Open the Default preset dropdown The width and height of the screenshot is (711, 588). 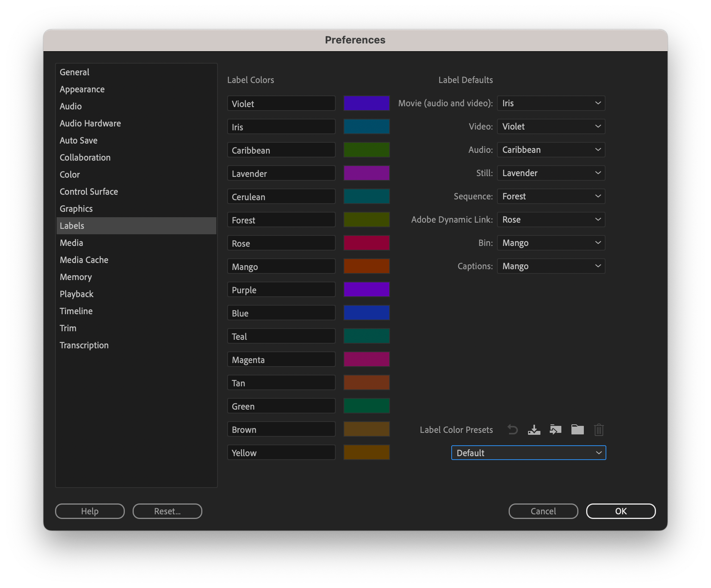pos(528,453)
